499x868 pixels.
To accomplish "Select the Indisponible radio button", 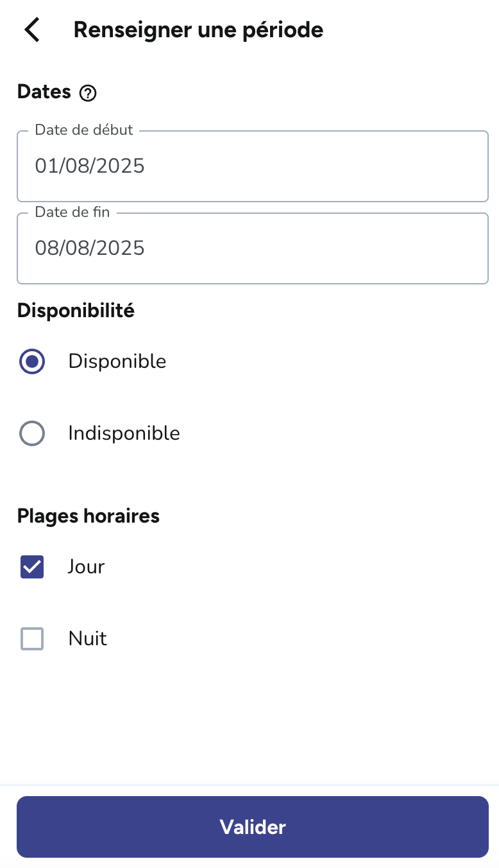I will pyautogui.click(x=31, y=433).
